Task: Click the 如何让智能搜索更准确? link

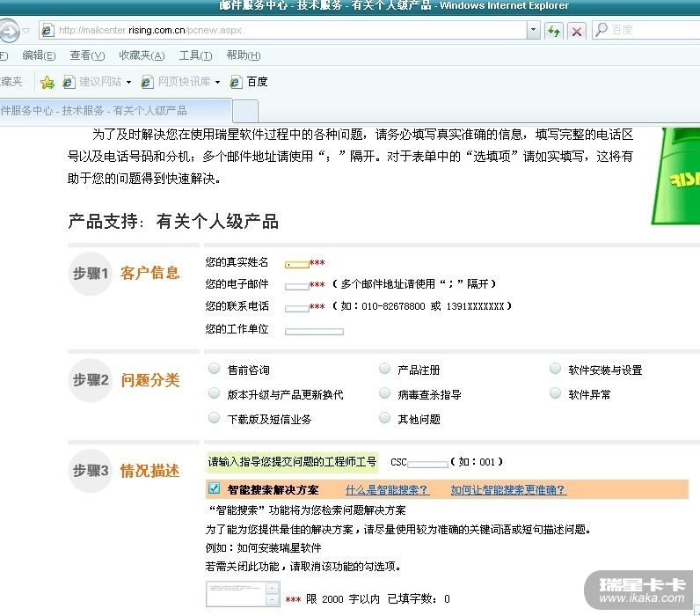Action: click(x=508, y=490)
